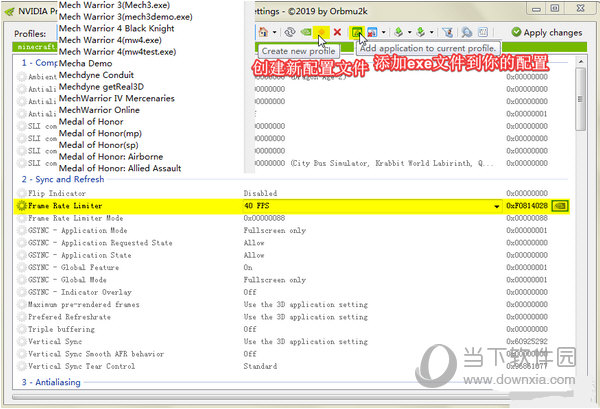This screenshot has height=409, width=600.
Task: Click gear icon beside GSYNC - Global Feature
Action: point(21,267)
